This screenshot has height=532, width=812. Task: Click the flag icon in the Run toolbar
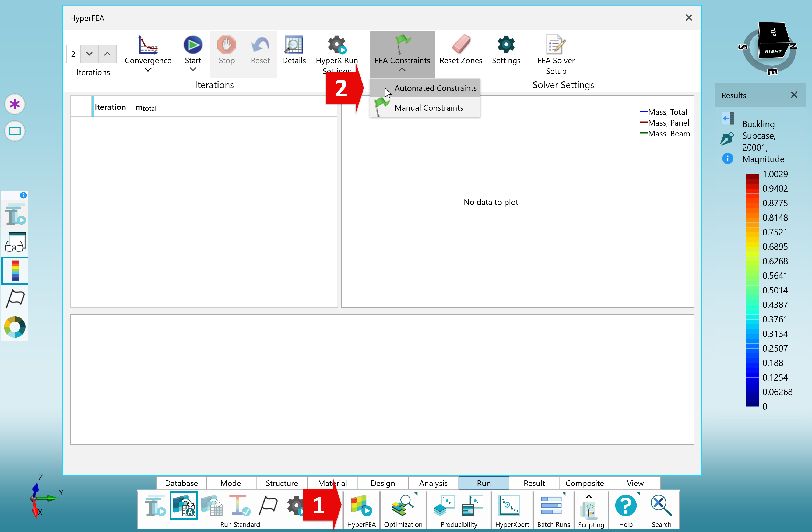269,506
